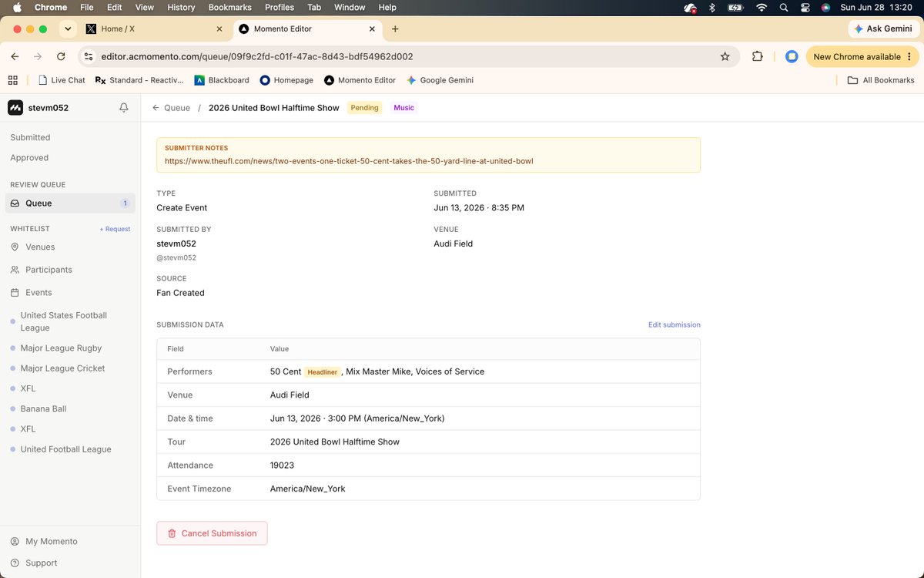
Task: Click the Siri icon in menu bar
Action: click(825, 7)
